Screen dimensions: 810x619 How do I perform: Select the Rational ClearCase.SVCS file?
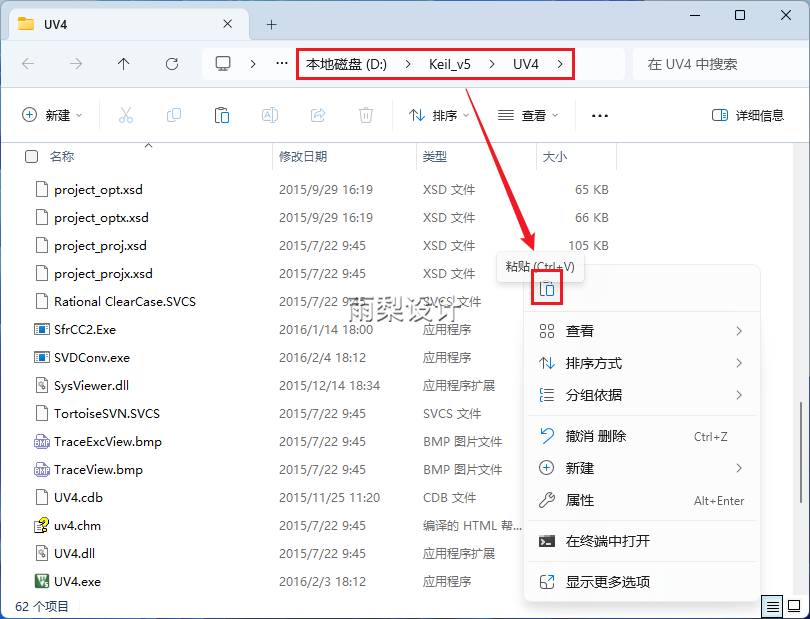pyautogui.click(x=124, y=301)
